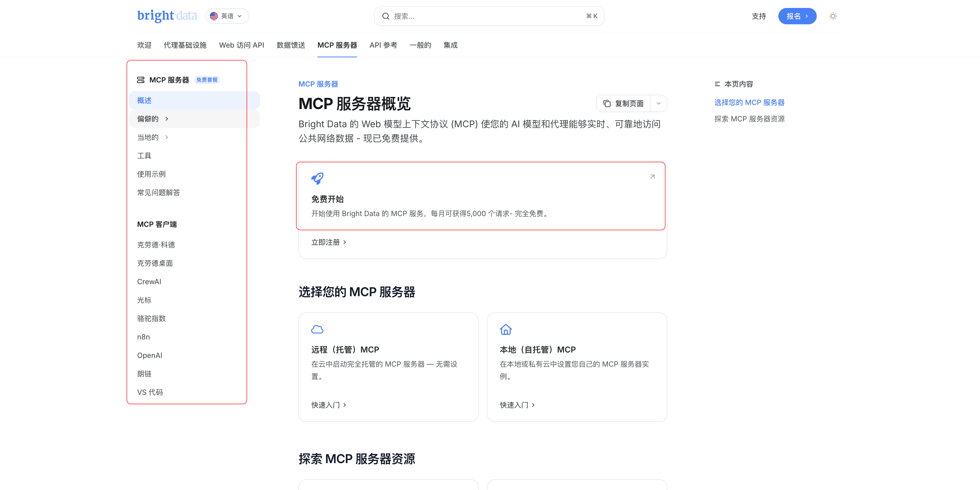The height and width of the screenshot is (490, 980).
Task: Click the 支持 link
Action: [x=759, y=16]
